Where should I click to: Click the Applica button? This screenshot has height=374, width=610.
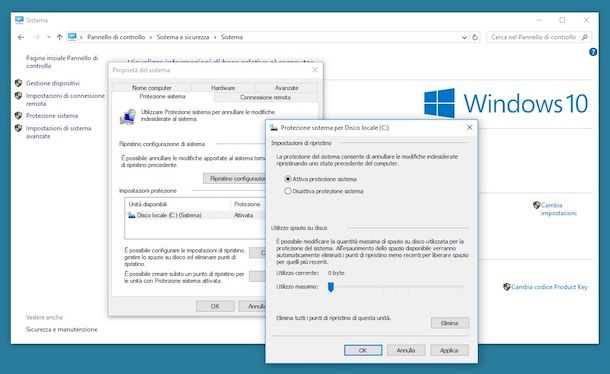pyautogui.click(x=449, y=350)
